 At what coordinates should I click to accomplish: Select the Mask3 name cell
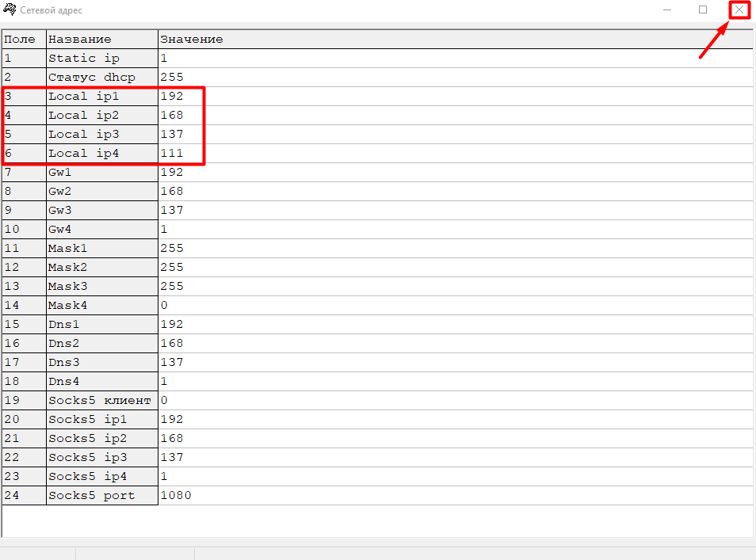point(102,287)
